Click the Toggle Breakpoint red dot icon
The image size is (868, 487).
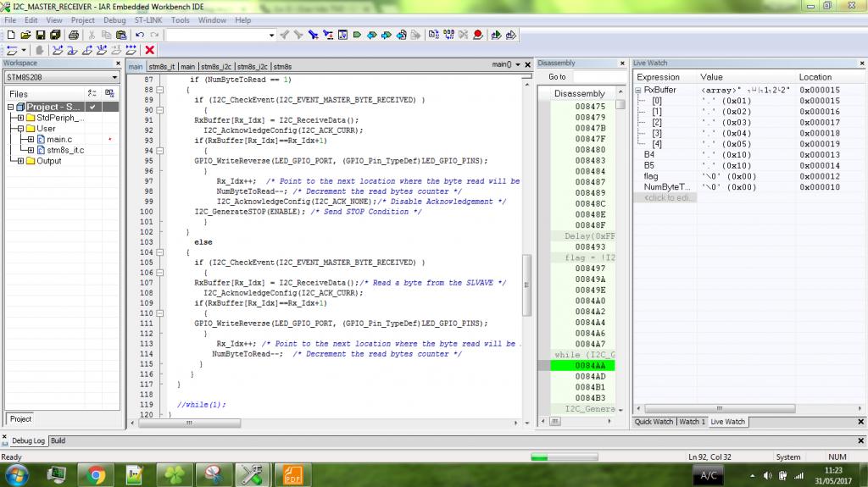click(478, 35)
